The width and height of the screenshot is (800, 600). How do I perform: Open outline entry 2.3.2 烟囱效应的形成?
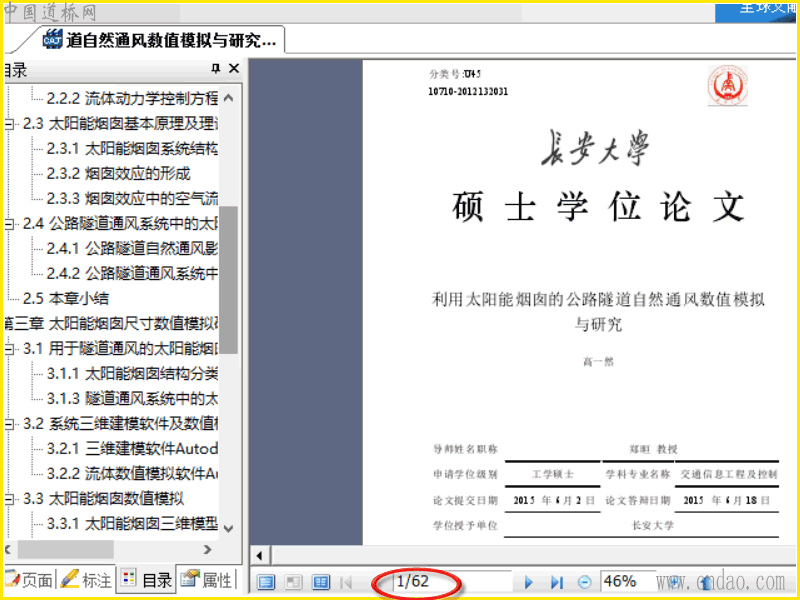[x=118, y=173]
